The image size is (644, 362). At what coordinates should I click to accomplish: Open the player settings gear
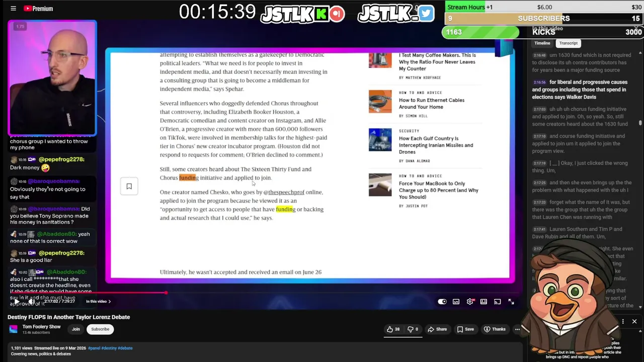pyautogui.click(x=470, y=302)
